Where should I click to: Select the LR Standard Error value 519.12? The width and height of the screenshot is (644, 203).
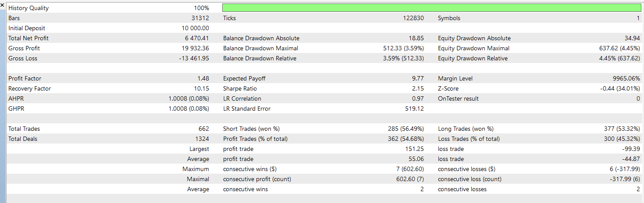(415, 108)
